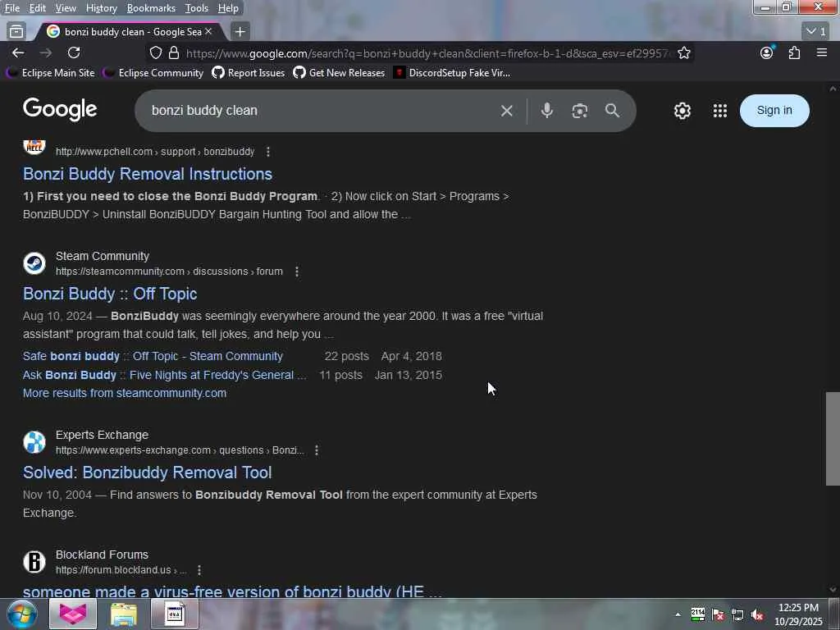
Task: Open the Firefox View tab overview icon
Action: coord(16,32)
